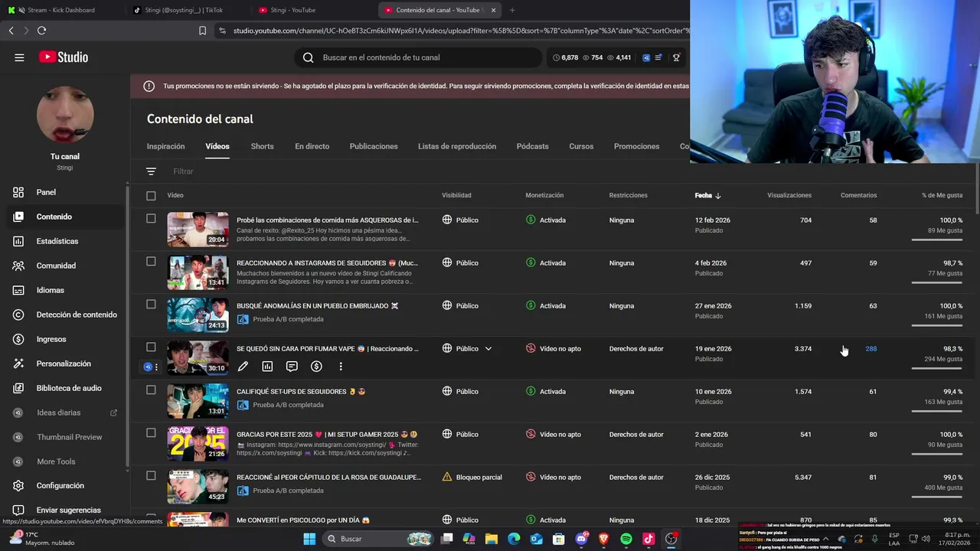Open the new browser tab plus button
This screenshot has height=551, width=980.
click(512, 10)
